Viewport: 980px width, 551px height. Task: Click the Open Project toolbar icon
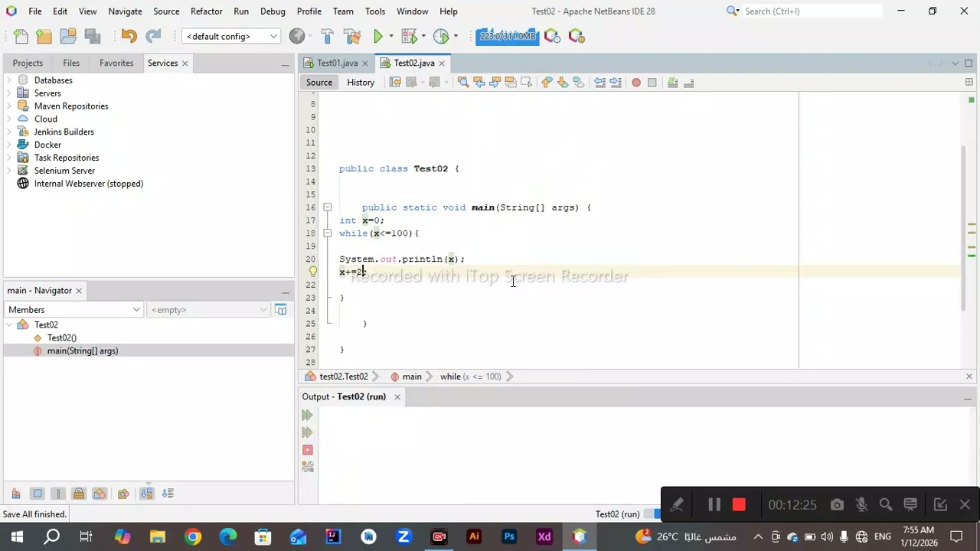click(68, 36)
